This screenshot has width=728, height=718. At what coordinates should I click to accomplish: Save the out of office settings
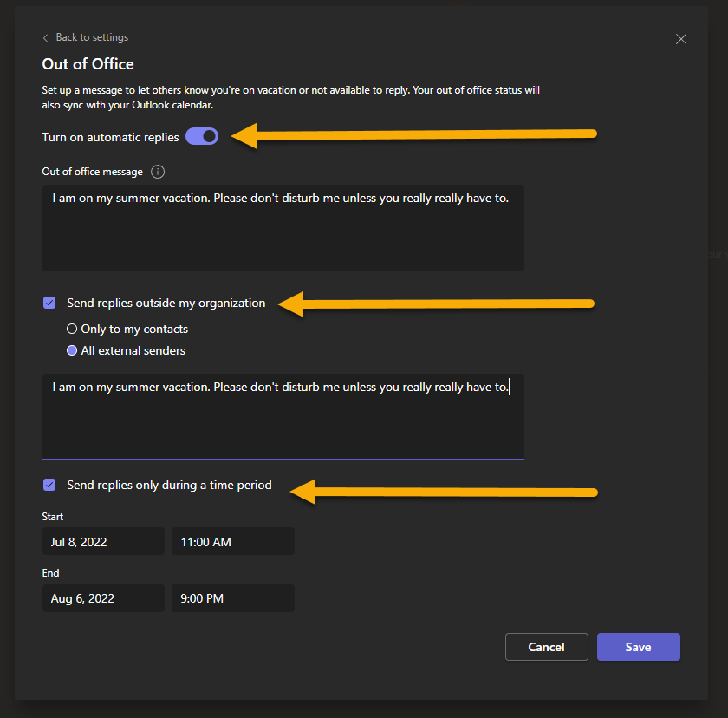(x=638, y=647)
